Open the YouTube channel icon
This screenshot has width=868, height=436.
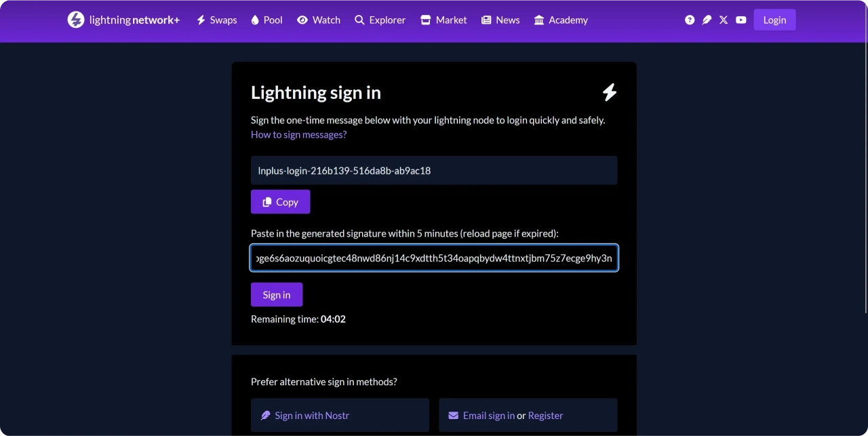point(741,20)
